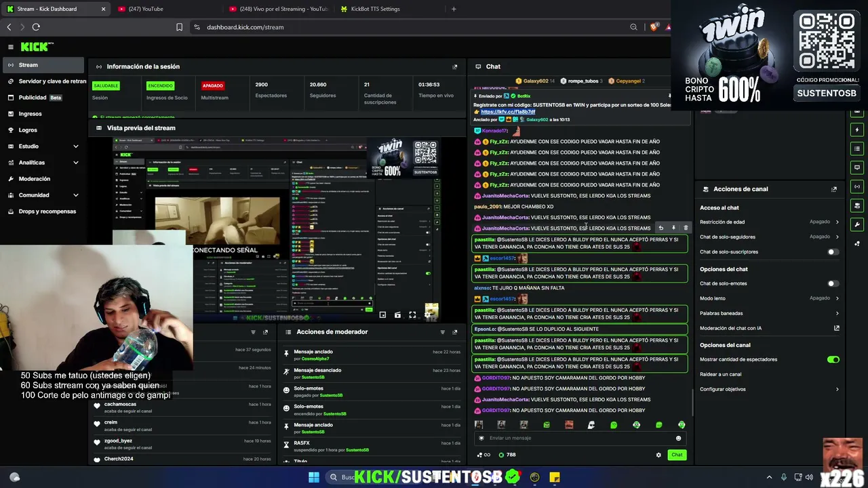Open the pinned lkfv.cc link
Image resolution: width=868 pixels, height=488 pixels.
click(x=508, y=112)
